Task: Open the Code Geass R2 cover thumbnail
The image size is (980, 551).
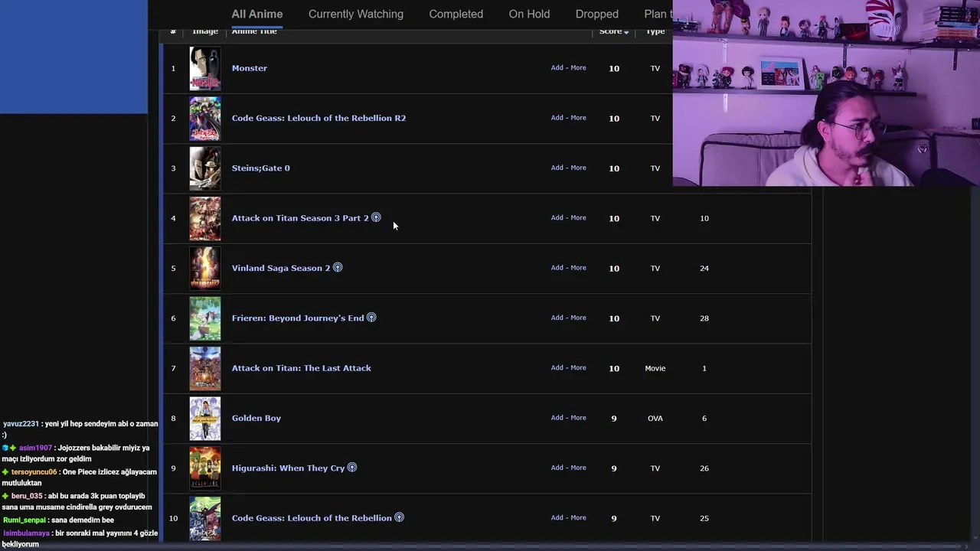Action: pyautogui.click(x=205, y=118)
